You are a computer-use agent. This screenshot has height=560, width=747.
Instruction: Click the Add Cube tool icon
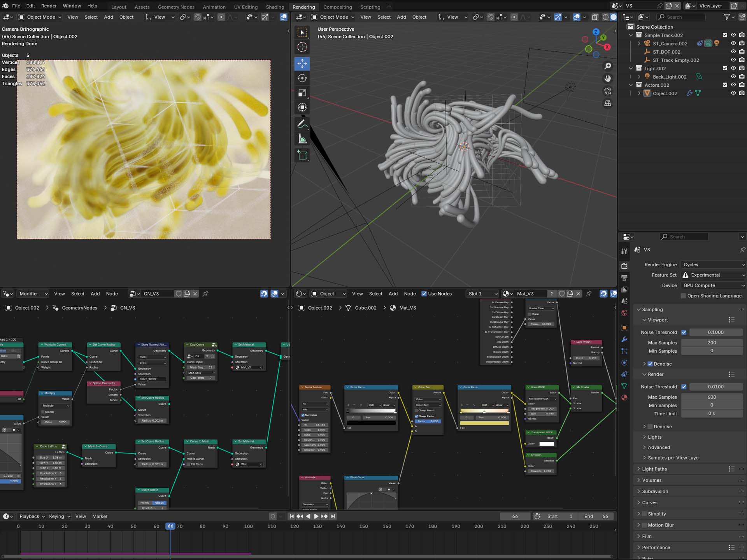(x=302, y=155)
